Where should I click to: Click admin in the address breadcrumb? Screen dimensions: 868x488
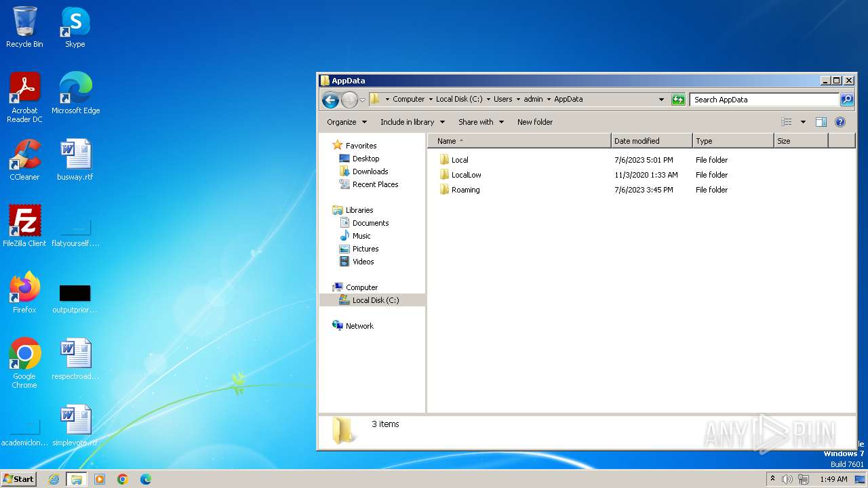pos(533,99)
